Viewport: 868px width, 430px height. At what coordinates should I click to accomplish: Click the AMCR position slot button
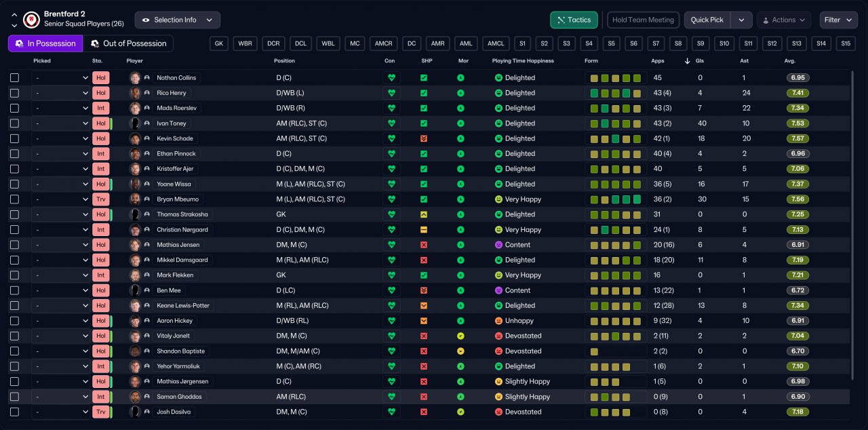(383, 43)
